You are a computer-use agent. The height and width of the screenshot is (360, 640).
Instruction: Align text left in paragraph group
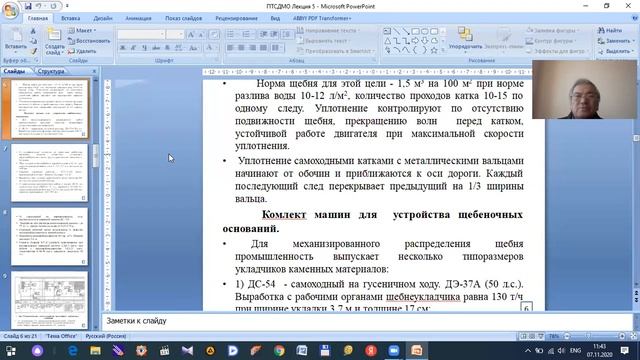[230, 48]
